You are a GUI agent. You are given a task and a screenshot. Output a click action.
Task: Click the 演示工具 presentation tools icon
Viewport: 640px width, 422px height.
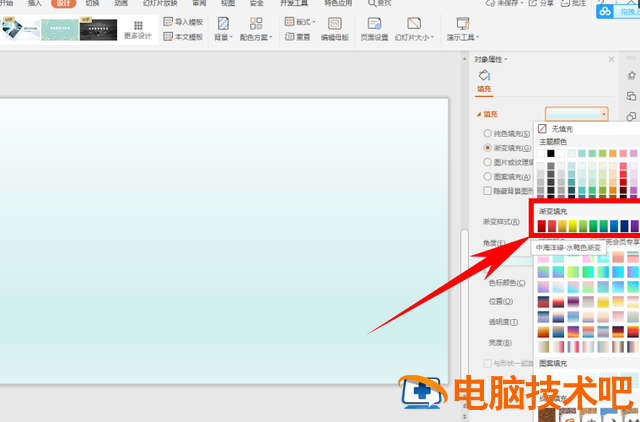click(x=463, y=24)
